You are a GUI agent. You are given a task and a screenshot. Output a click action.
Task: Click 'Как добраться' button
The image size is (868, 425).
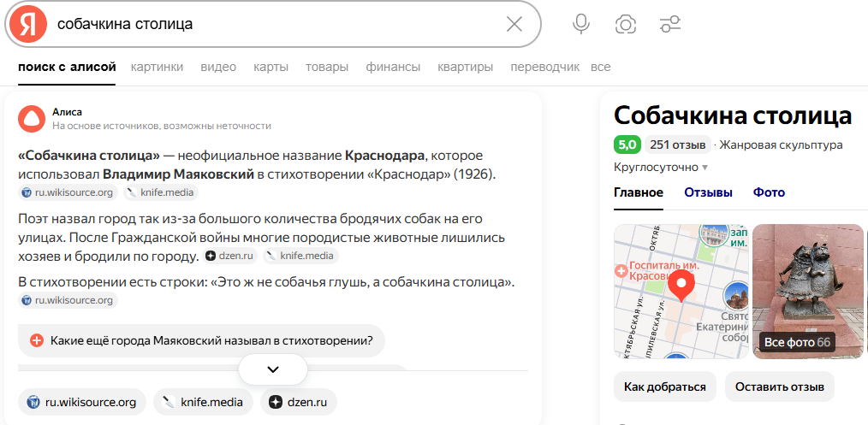click(x=665, y=387)
